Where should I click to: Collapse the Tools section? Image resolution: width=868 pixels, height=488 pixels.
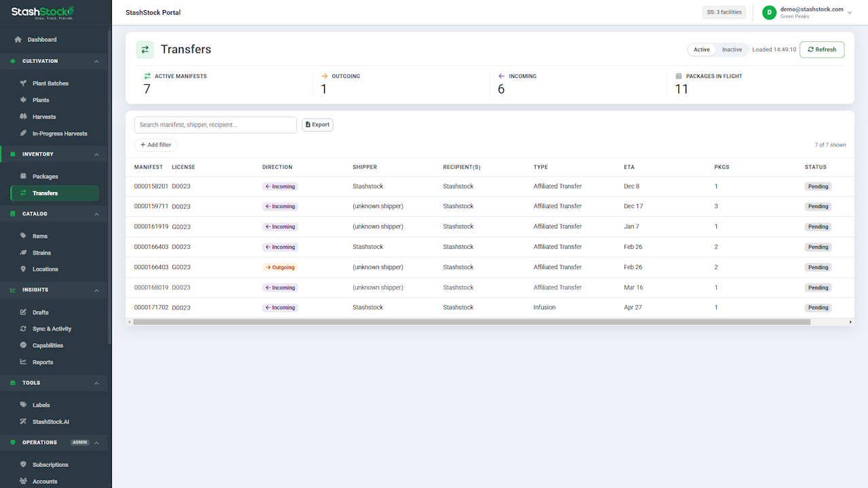[96, 383]
